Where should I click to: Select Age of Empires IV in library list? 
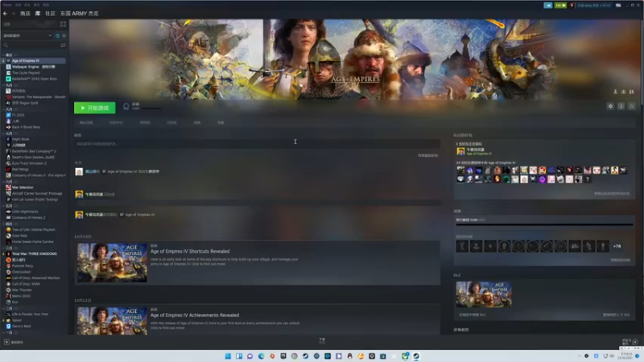point(34,61)
